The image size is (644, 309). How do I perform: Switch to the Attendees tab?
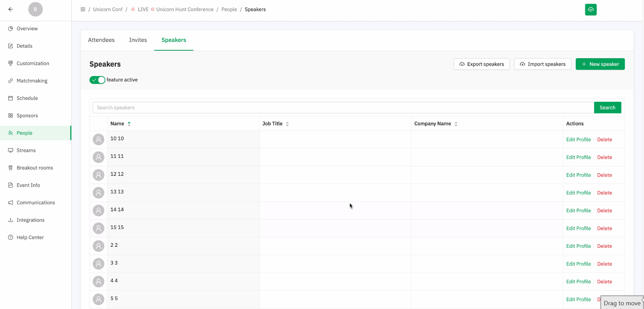click(x=101, y=40)
